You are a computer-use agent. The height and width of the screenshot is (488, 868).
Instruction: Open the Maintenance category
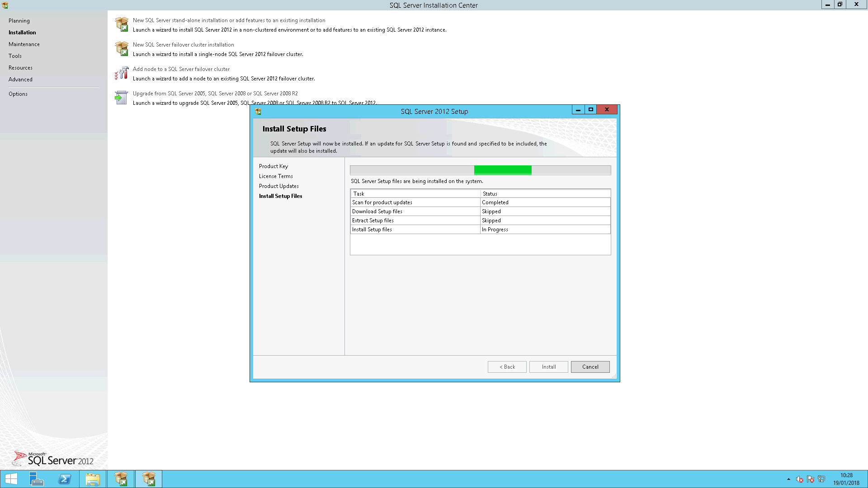tap(24, 44)
